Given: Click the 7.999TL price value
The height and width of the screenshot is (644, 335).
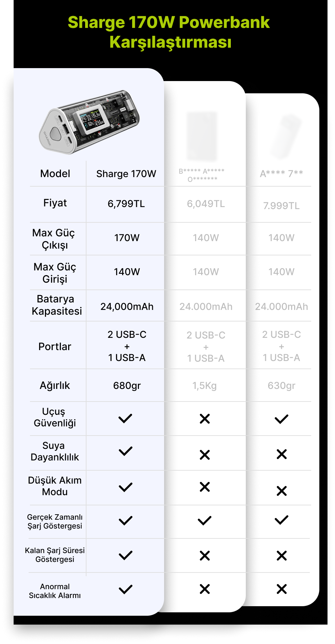Looking at the screenshot, I should coord(282,206).
